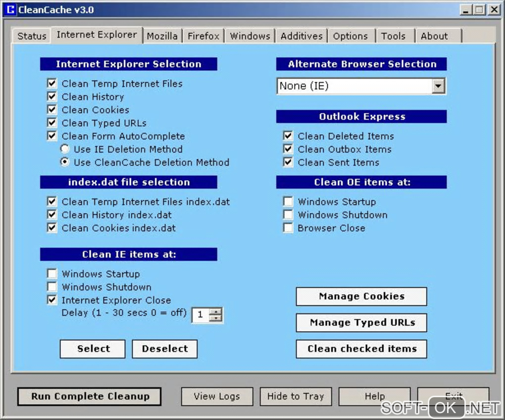Open Manage Typed URLs

361,322
